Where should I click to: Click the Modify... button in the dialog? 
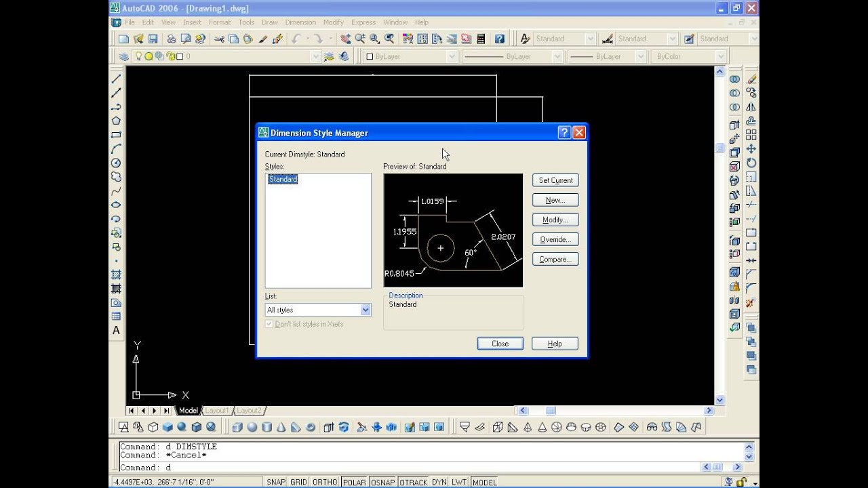pos(555,220)
